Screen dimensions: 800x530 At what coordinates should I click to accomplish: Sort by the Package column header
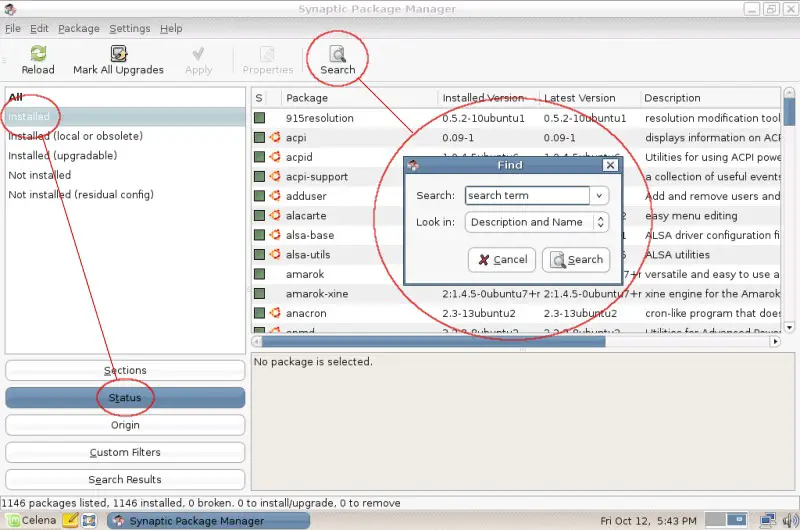pyautogui.click(x=359, y=98)
